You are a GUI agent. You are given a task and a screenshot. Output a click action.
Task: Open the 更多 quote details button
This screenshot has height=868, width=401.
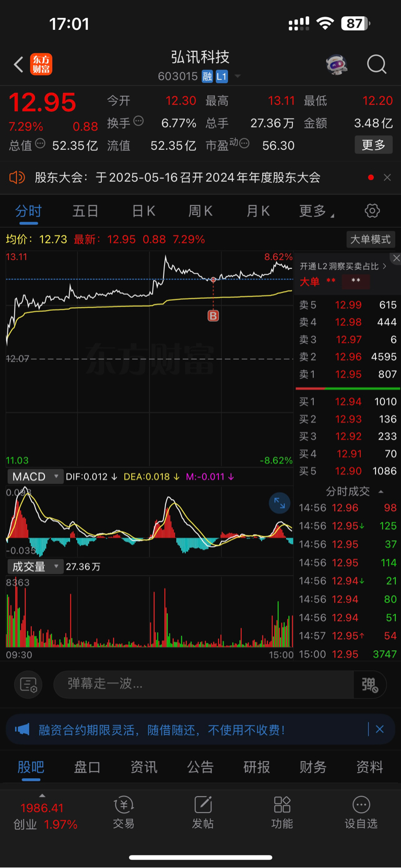click(374, 145)
